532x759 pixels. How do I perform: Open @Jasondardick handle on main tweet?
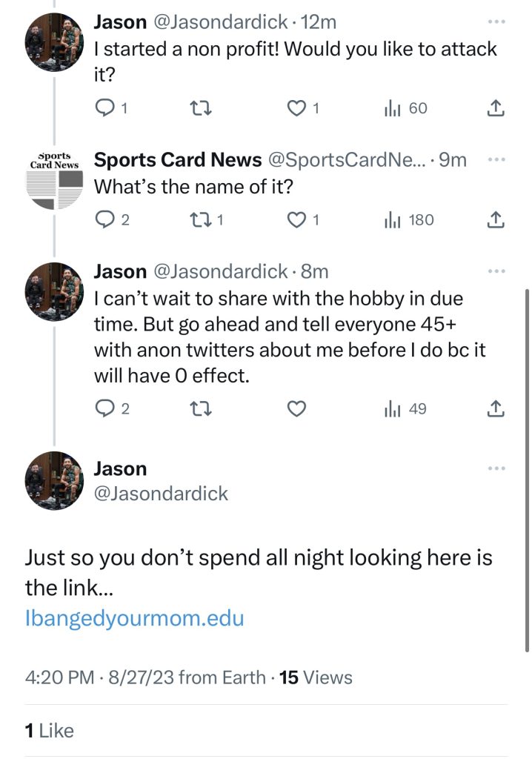[161, 494]
